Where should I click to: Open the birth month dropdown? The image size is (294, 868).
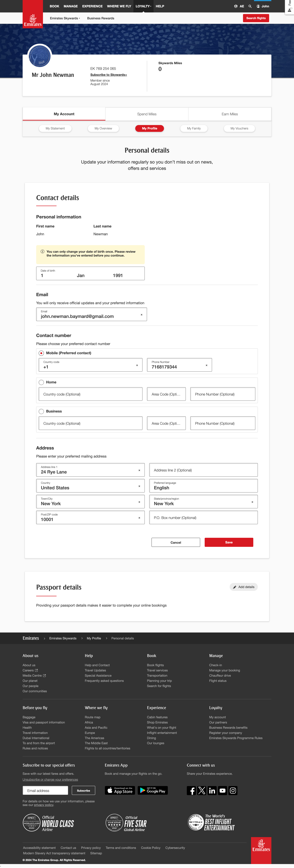point(81,275)
